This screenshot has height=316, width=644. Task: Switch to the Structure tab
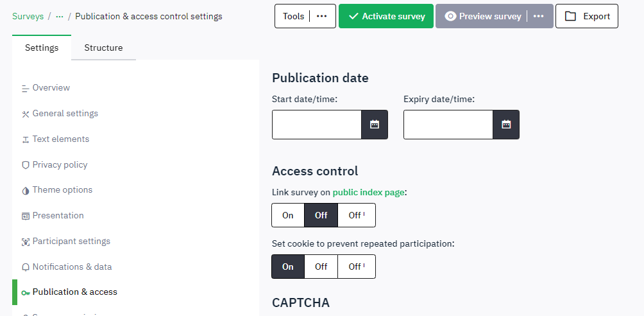tap(103, 48)
